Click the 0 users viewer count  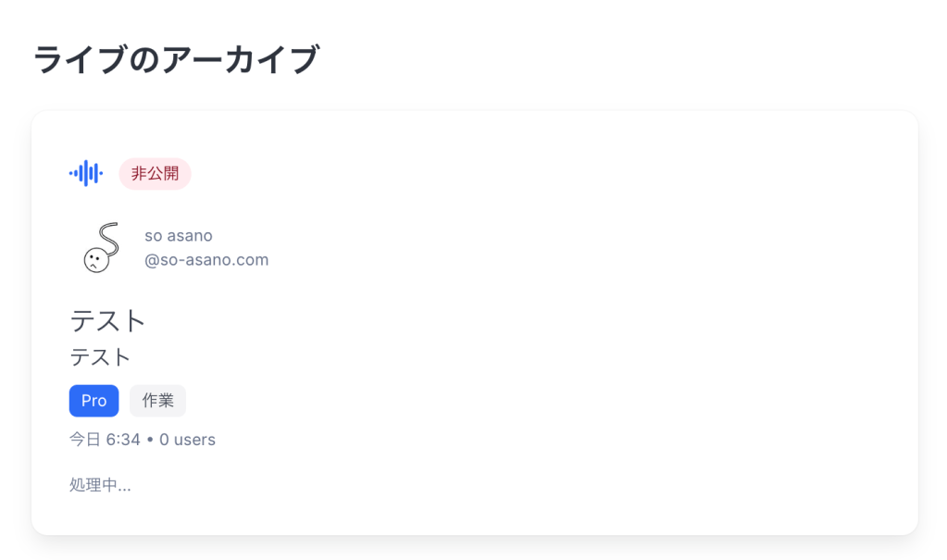point(187,440)
